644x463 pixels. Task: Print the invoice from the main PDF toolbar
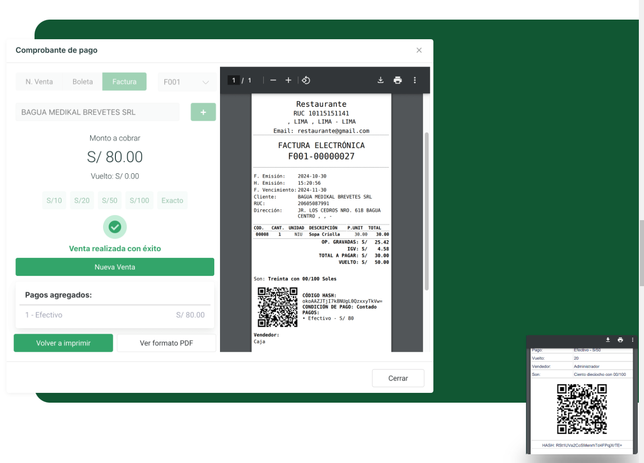[x=397, y=80]
